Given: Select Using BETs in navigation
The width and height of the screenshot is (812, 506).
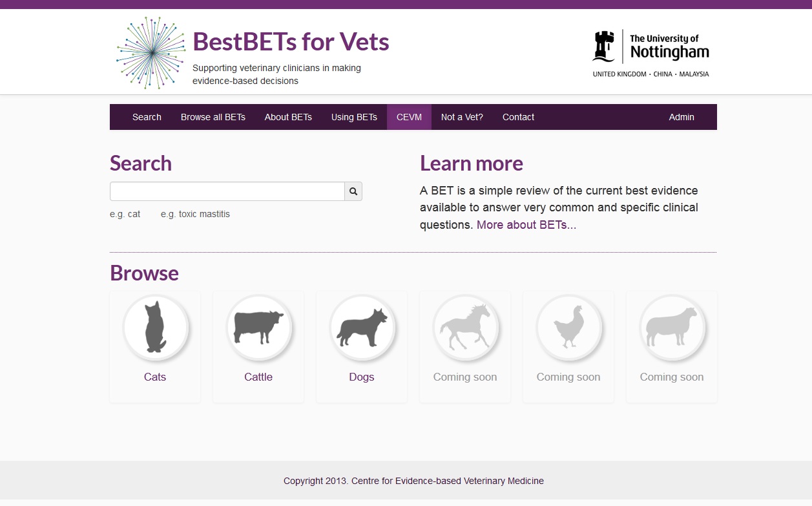Looking at the screenshot, I should click(354, 117).
